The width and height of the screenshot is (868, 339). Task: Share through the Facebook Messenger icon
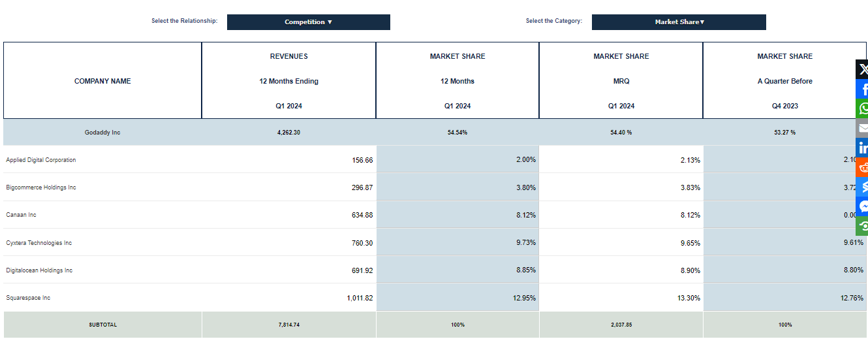pos(862,206)
